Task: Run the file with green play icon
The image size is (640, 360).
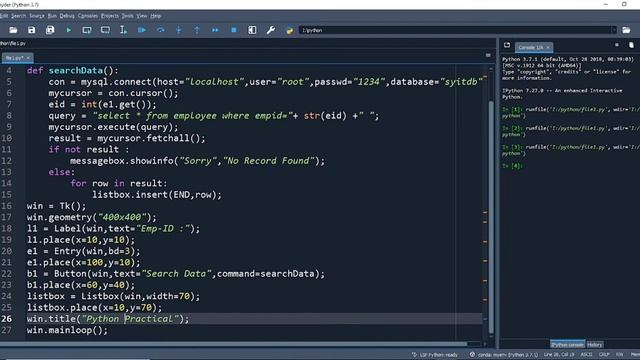Action: 69,30
